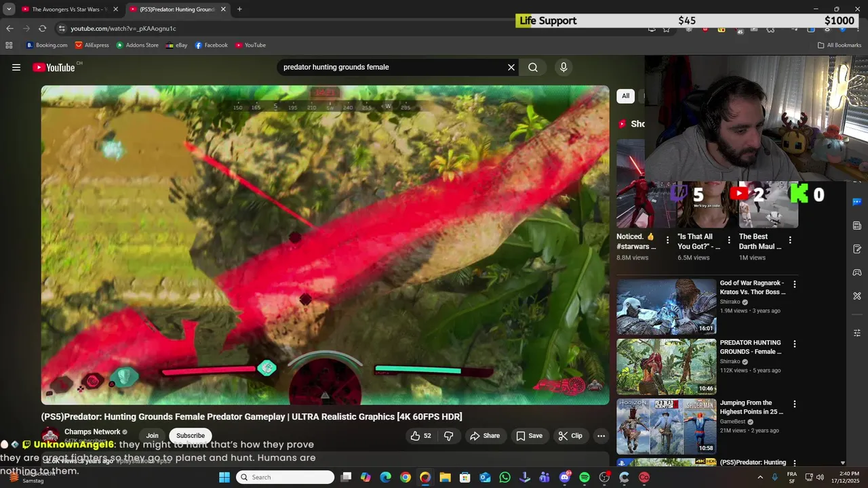Open Discord from the taskbar
The image size is (868, 488).
click(565, 477)
